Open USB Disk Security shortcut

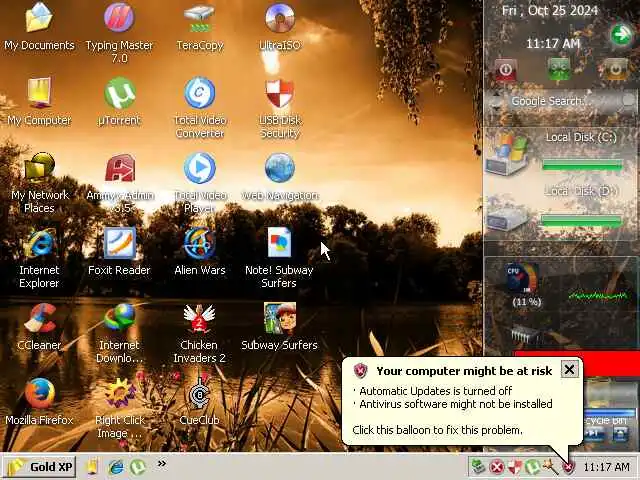tap(280, 93)
